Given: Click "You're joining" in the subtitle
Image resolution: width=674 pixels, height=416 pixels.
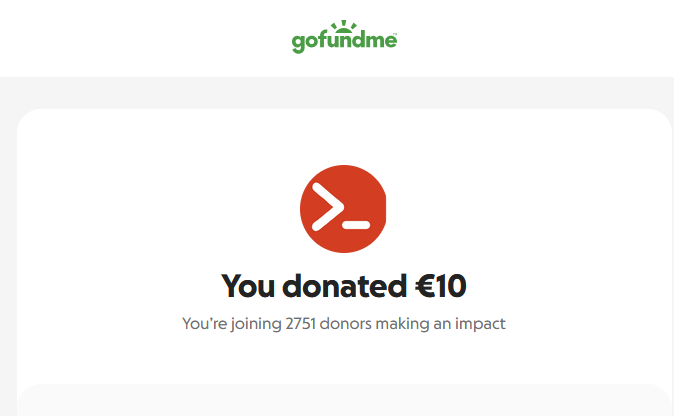Looking at the screenshot, I should coord(232,324).
